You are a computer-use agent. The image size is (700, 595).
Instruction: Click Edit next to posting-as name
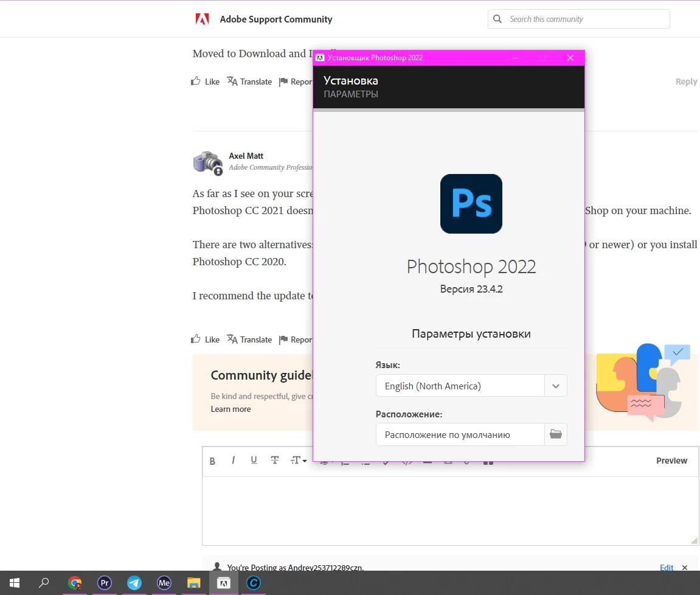pyautogui.click(x=667, y=567)
